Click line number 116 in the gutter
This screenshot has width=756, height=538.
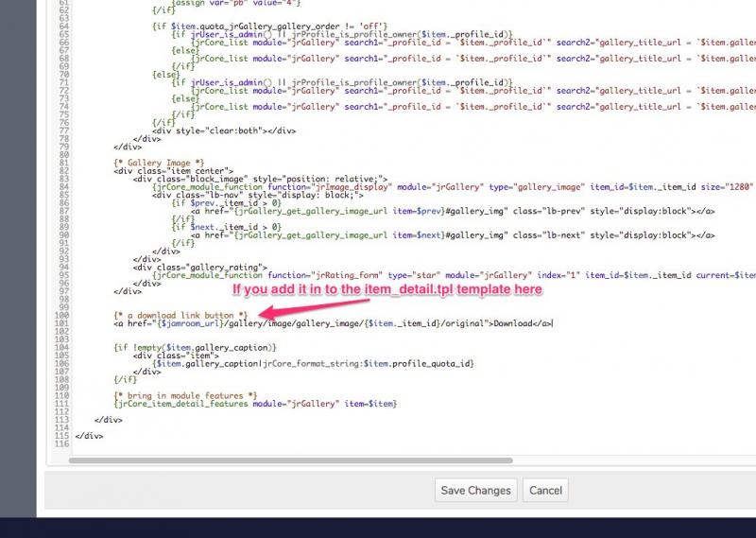(x=61, y=443)
